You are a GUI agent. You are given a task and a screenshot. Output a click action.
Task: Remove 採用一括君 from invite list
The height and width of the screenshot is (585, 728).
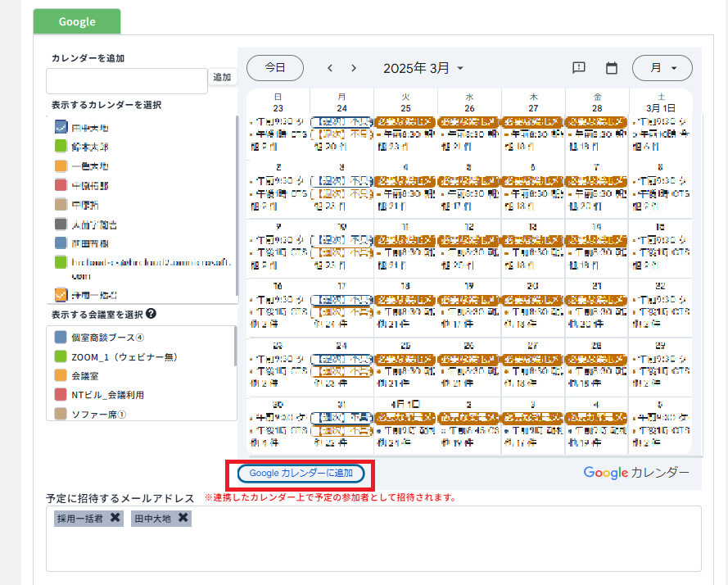point(115,518)
